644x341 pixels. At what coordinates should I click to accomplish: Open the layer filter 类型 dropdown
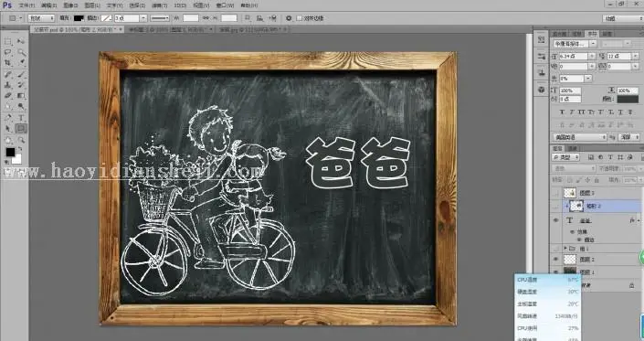click(566, 157)
